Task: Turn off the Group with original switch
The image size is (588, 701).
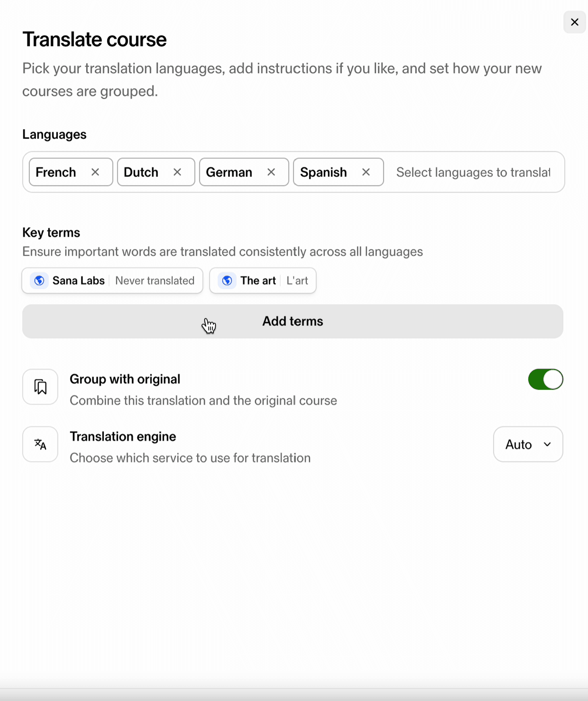Action: click(x=545, y=379)
